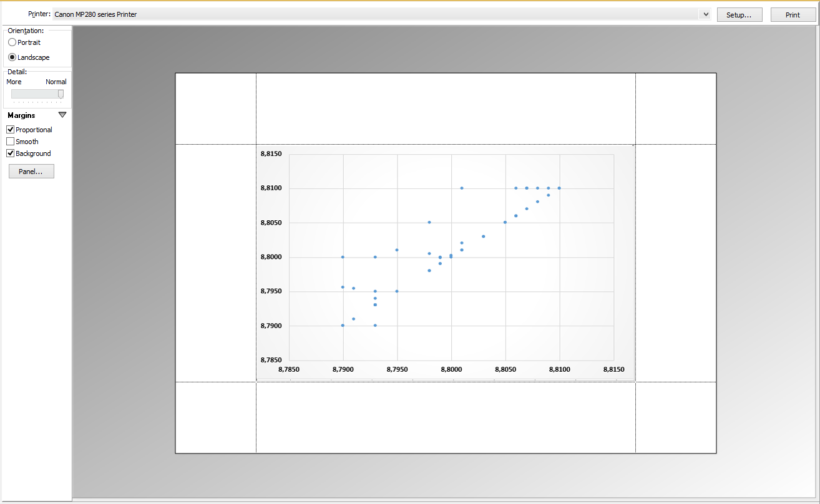
Task: Open the Setup... printer dialog
Action: 739,15
